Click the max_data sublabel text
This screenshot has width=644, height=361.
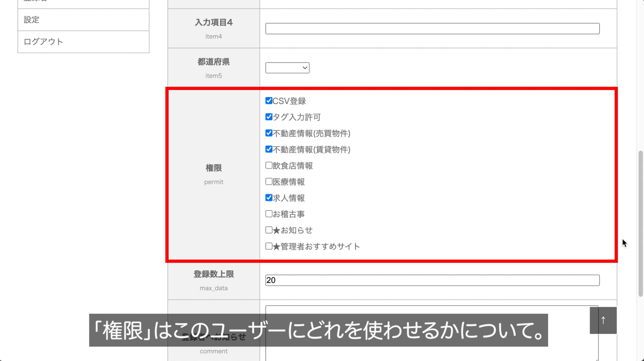(213, 288)
